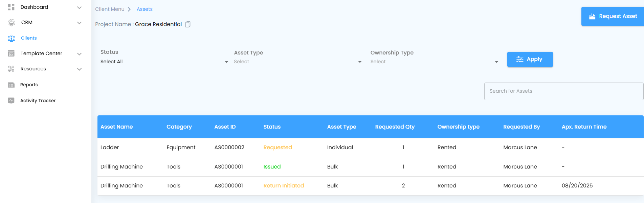Click the Template Center icon
The height and width of the screenshot is (203, 644).
tap(11, 53)
